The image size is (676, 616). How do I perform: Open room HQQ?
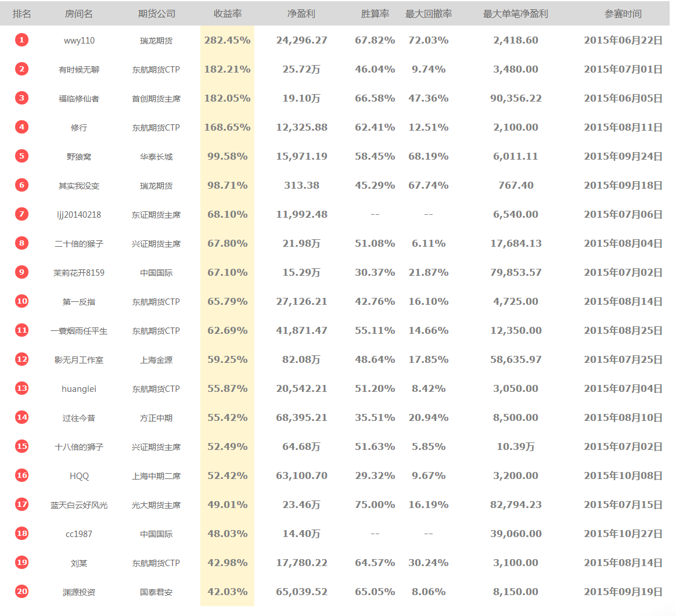coord(79,476)
